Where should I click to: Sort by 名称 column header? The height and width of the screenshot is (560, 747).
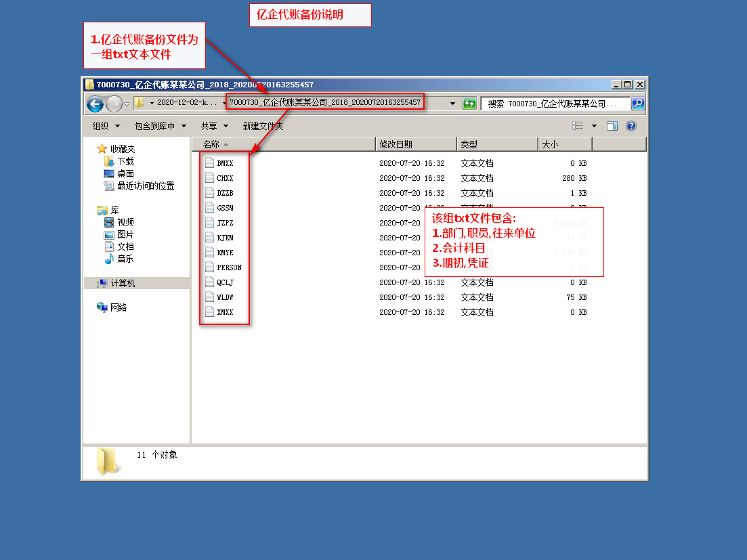click(284, 144)
